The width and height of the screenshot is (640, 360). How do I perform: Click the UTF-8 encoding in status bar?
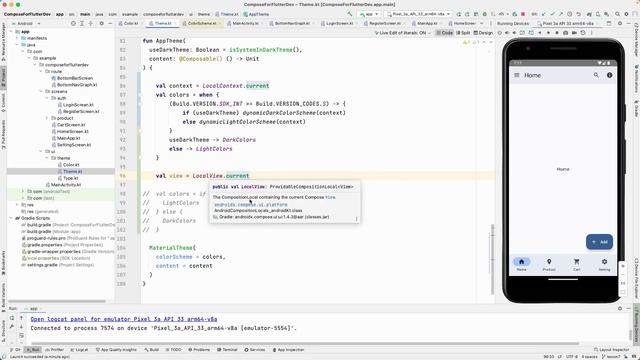coord(571,356)
